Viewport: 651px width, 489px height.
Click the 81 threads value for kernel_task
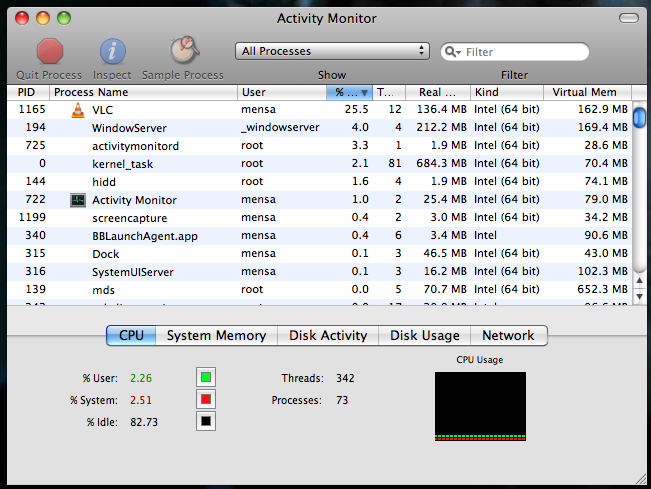pos(395,163)
